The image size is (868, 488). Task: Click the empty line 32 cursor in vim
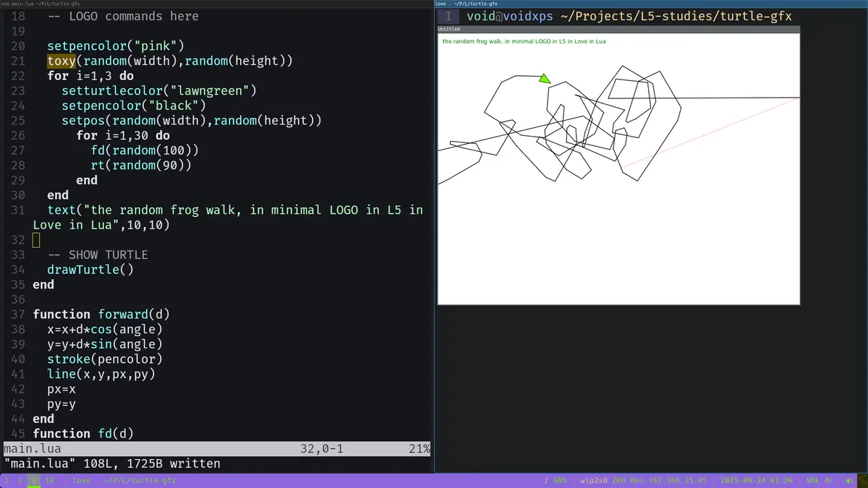tap(36, 240)
